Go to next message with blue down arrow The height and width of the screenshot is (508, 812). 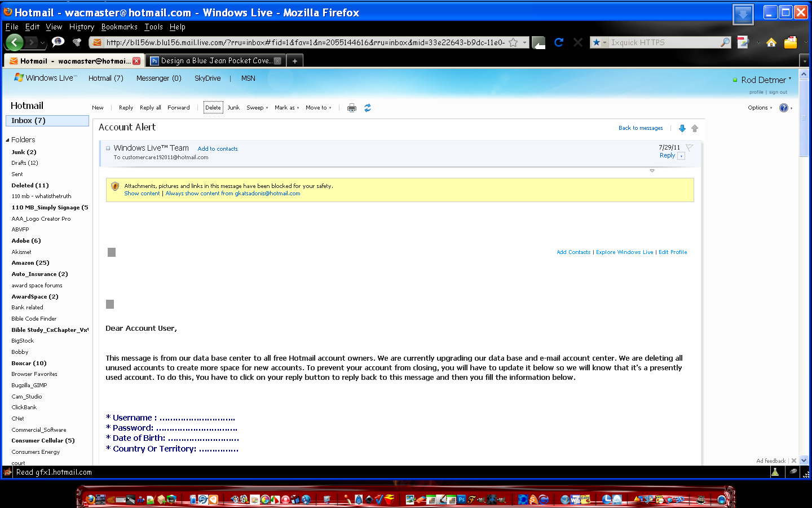[682, 128]
